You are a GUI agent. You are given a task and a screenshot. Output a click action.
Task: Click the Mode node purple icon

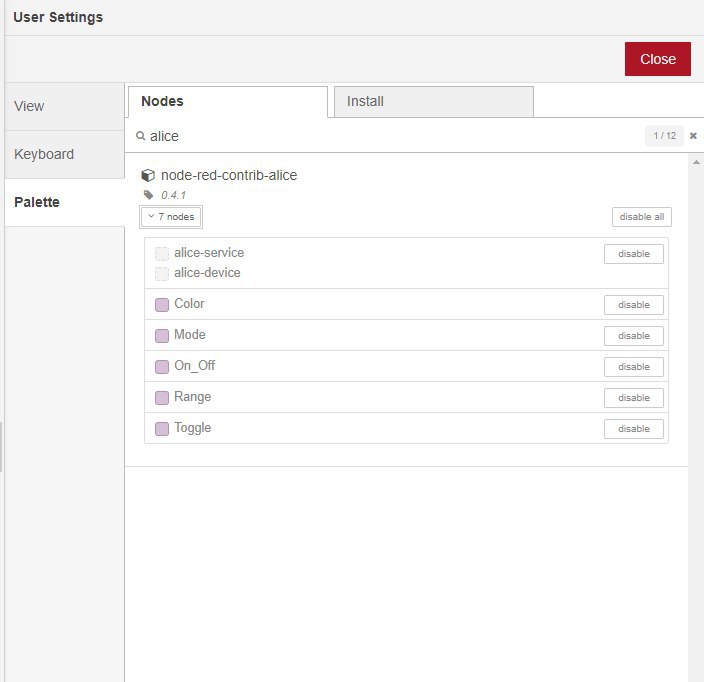(x=162, y=335)
